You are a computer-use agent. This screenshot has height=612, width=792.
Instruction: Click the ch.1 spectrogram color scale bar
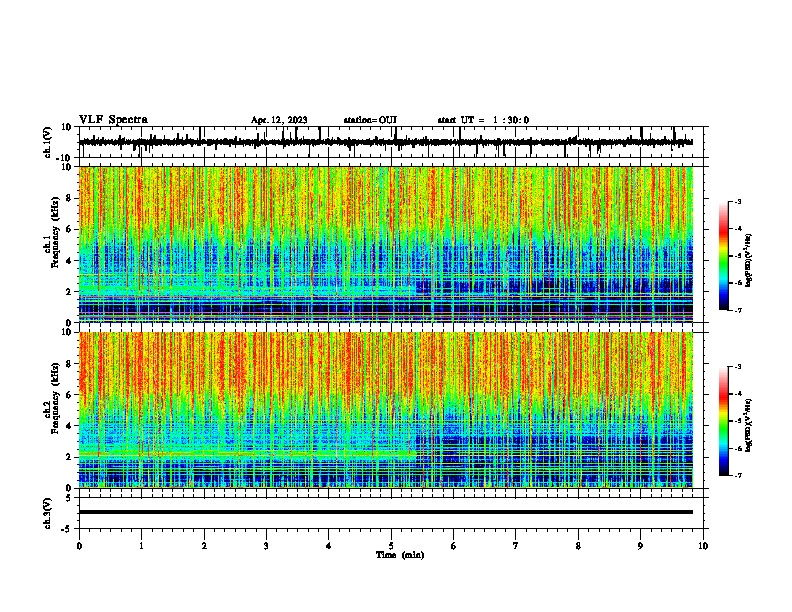coord(724,256)
